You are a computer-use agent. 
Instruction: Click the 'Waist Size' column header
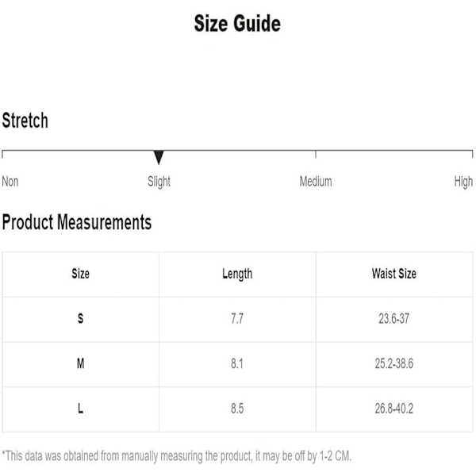393,274
